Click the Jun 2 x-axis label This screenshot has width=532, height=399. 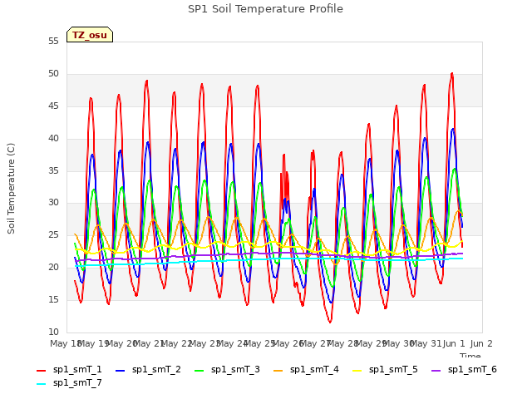pos(481,343)
